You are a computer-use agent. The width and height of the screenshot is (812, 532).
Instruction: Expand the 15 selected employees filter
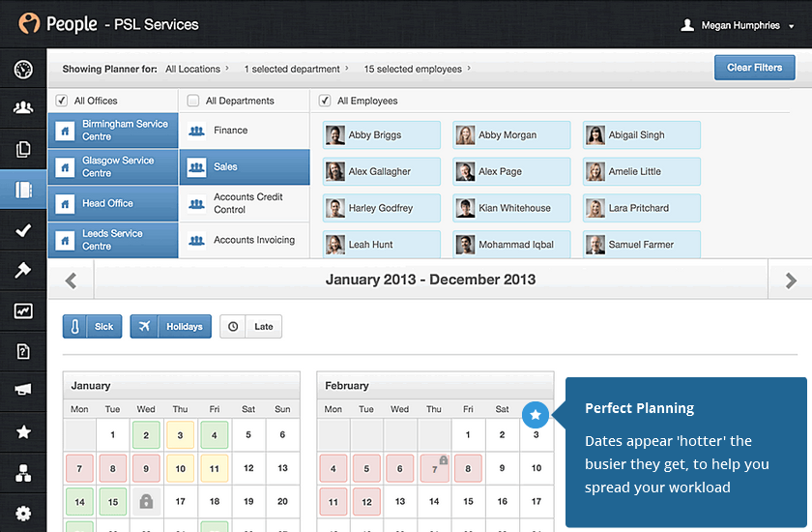[x=417, y=69]
